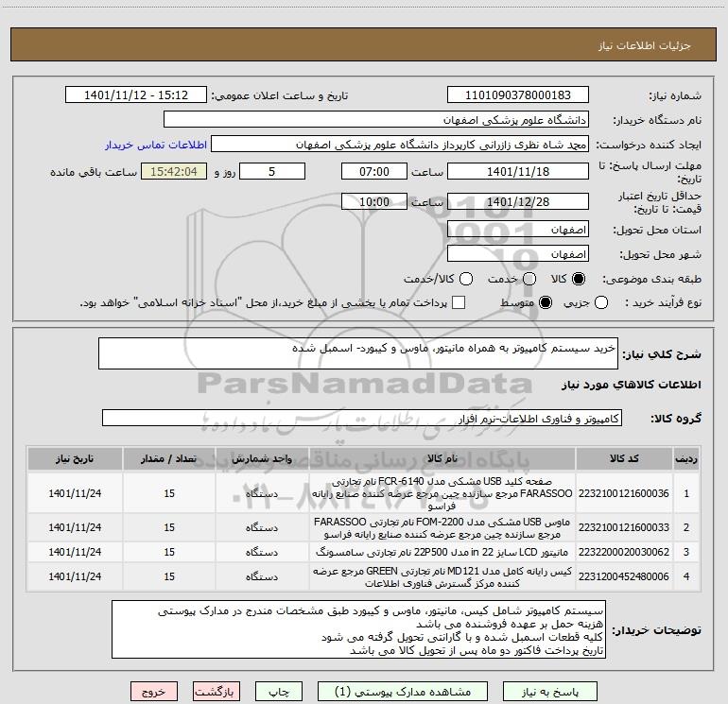Screen dimensions: 728x704
Task: Click the پاسخ به نیاز button
Action: [550, 692]
